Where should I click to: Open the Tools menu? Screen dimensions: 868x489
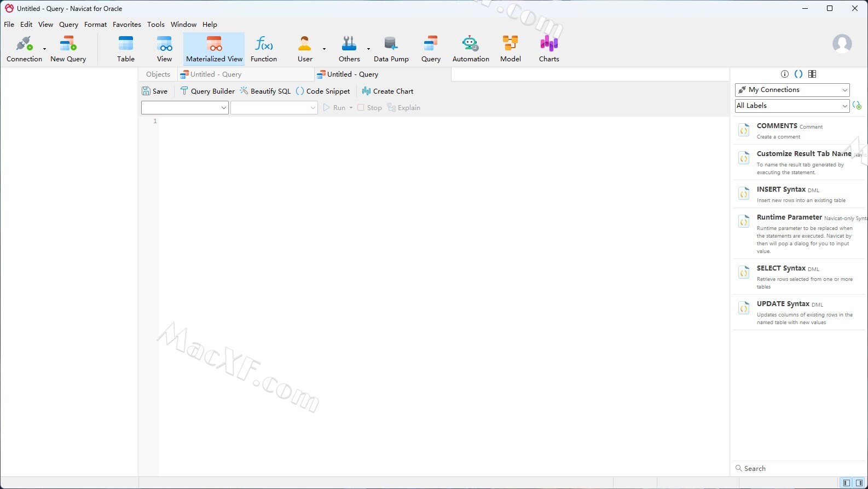[x=155, y=25]
